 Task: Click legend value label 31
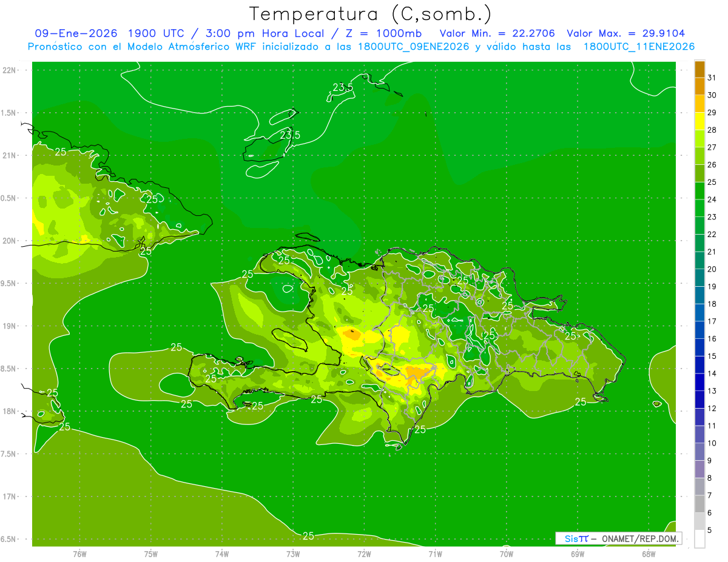tap(712, 78)
